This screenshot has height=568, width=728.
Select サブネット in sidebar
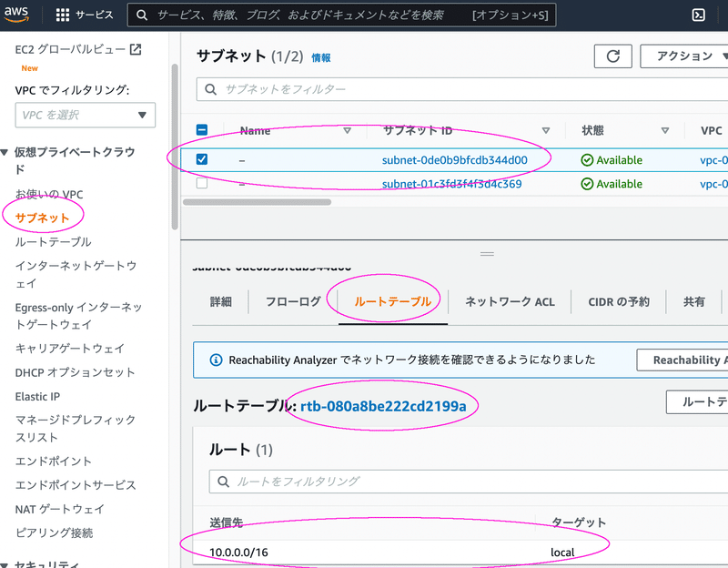42,218
